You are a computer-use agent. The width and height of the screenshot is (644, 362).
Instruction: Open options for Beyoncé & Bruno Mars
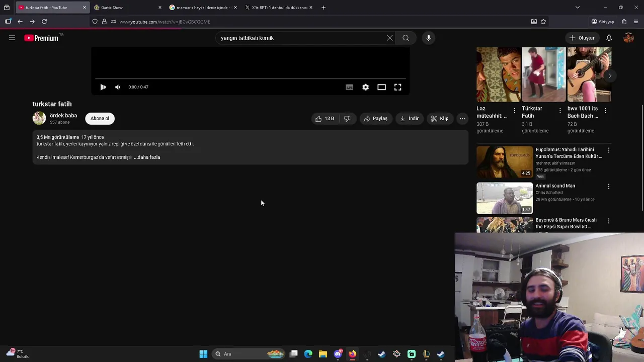click(609, 221)
